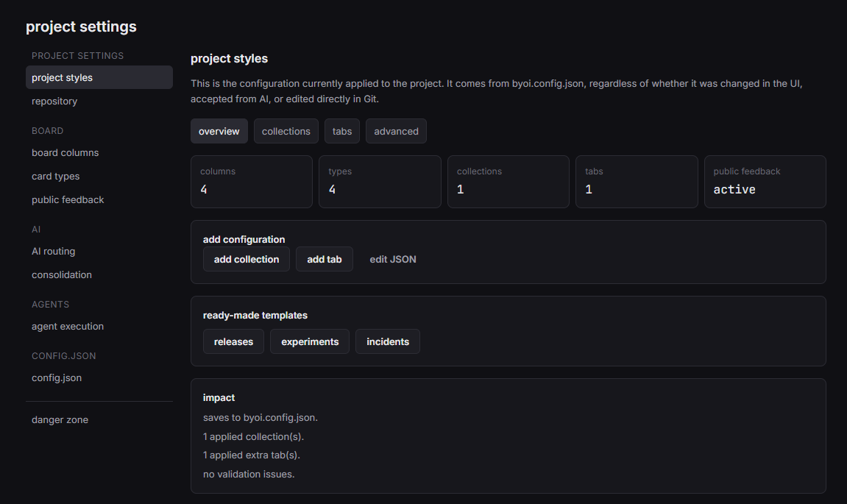847x504 pixels.
Task: Switch to the overview tab
Action: (x=219, y=131)
